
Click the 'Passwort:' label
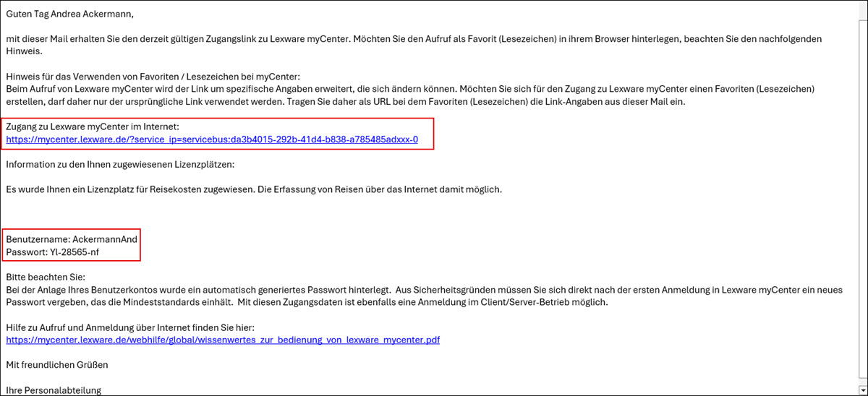pos(27,251)
